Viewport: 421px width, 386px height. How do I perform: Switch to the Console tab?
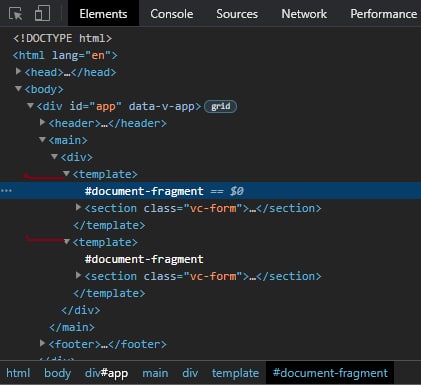pos(172,14)
